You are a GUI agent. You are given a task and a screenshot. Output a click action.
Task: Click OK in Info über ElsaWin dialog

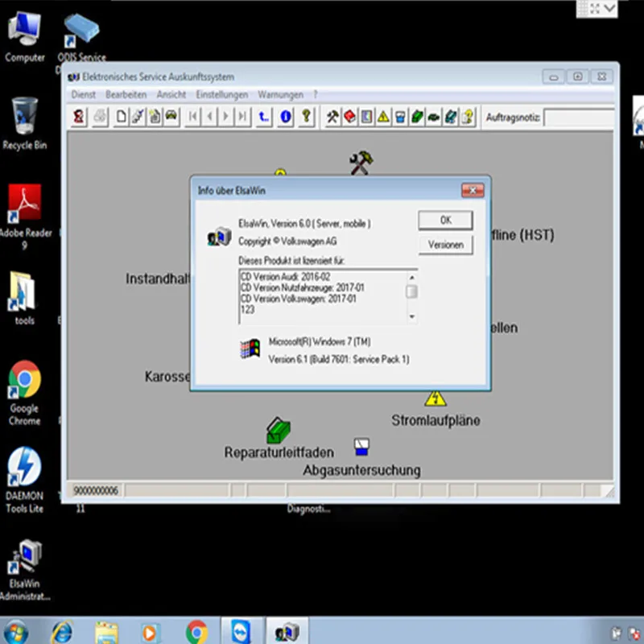446,221
